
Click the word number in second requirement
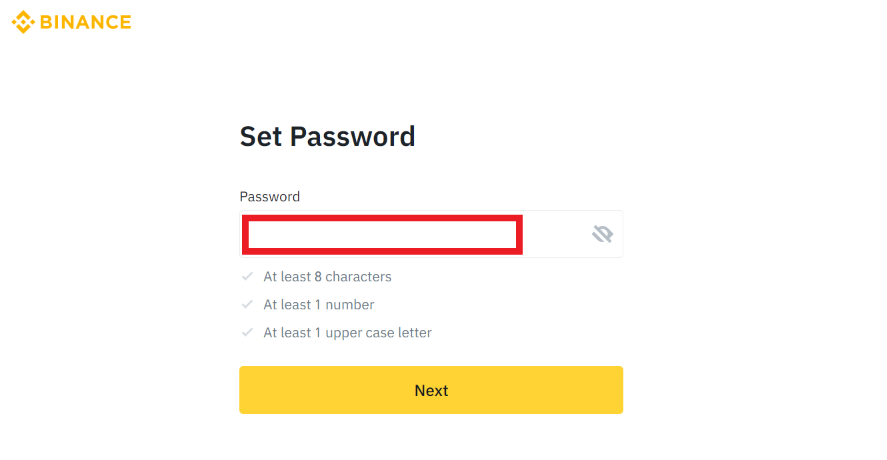click(x=350, y=304)
